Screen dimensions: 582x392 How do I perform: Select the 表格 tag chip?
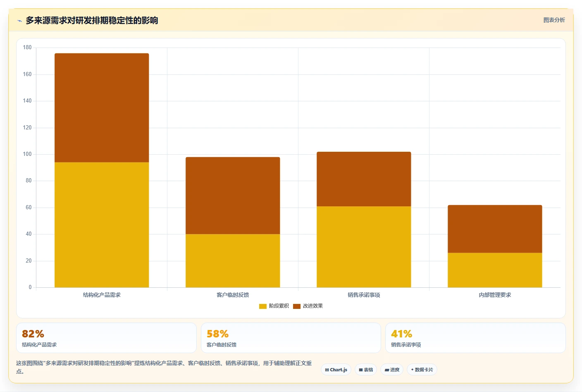point(366,370)
